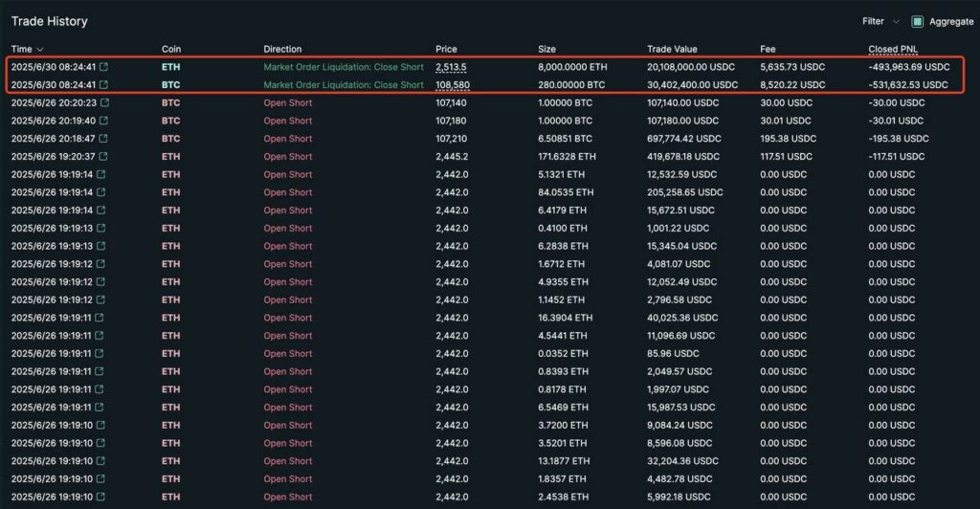
Task: Click the Direction column header
Action: [282, 49]
